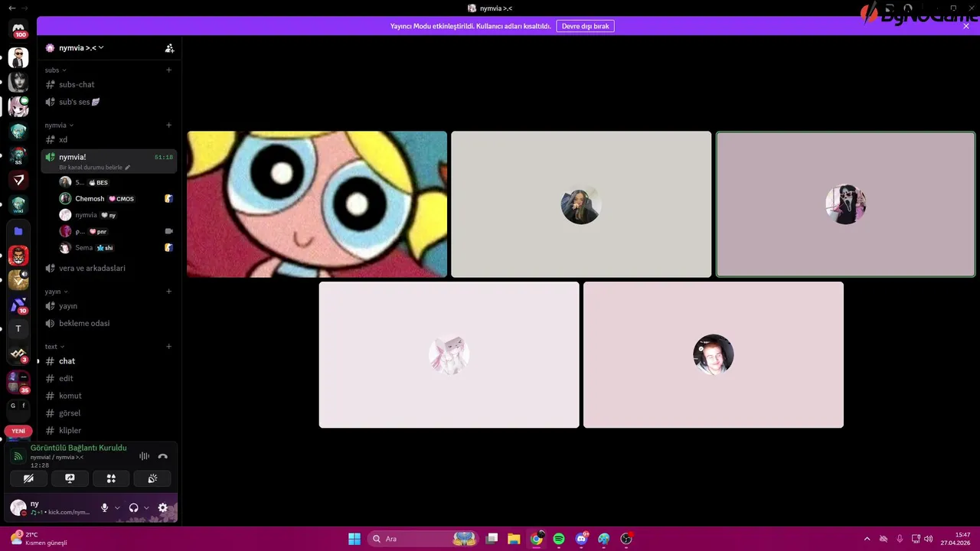Select the green-outlined speaking participant tile
980x551 pixels.
pos(845,204)
